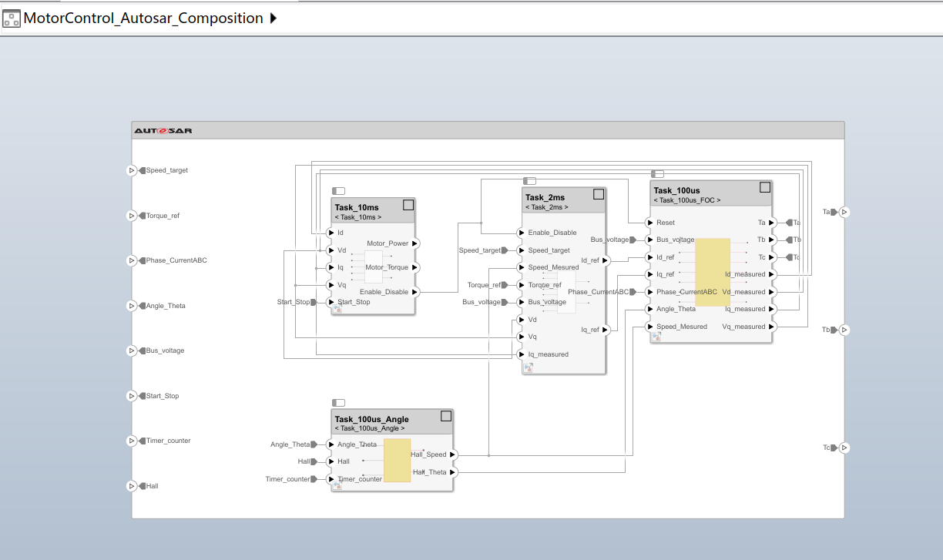The width and height of the screenshot is (943, 560).
Task: Click the AUTOSAR logo banner
Action: point(162,129)
